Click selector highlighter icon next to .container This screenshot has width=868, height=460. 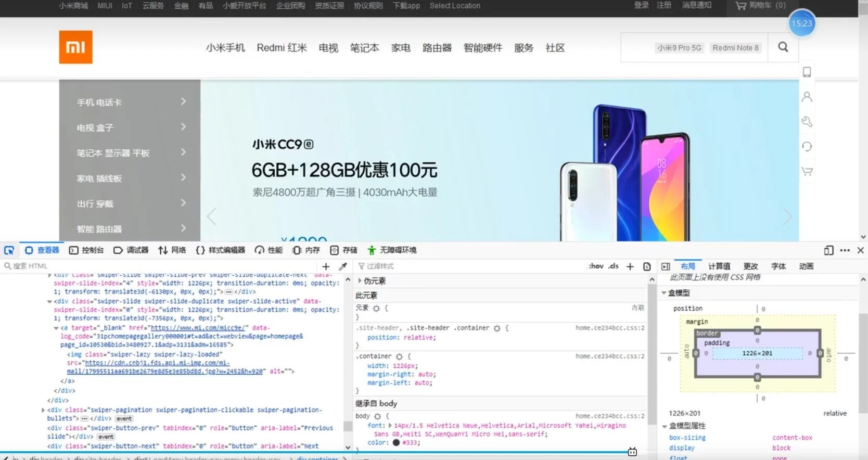coord(399,356)
